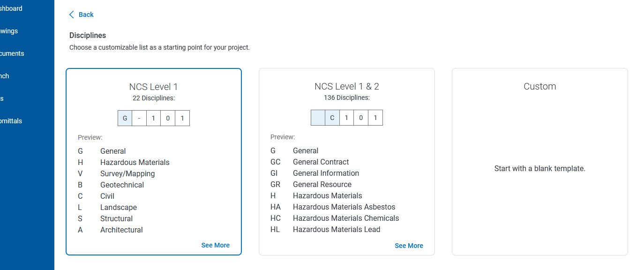Open the Dashboard sidebar item
This screenshot has width=644, height=270.
tap(11, 8)
